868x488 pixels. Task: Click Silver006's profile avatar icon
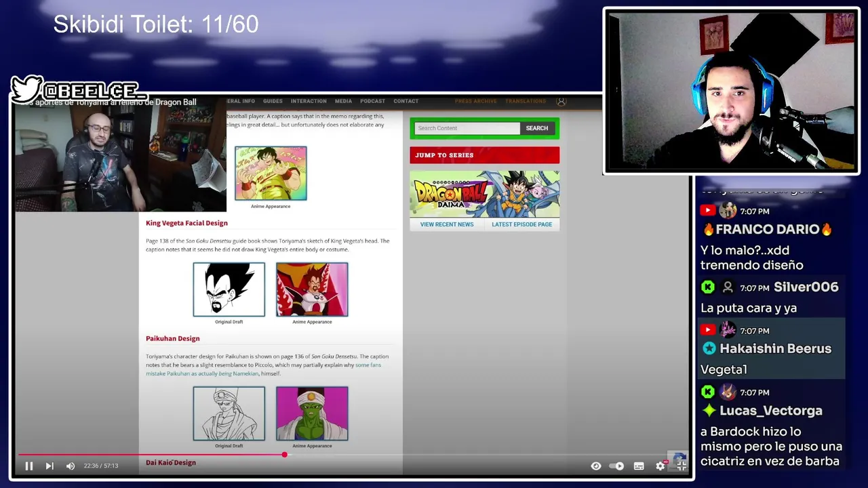point(728,287)
